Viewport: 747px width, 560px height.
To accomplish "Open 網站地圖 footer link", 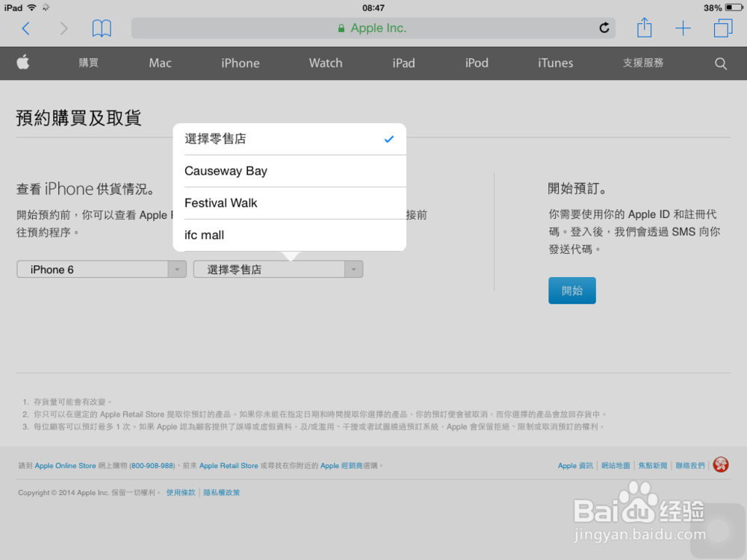I will [x=616, y=466].
